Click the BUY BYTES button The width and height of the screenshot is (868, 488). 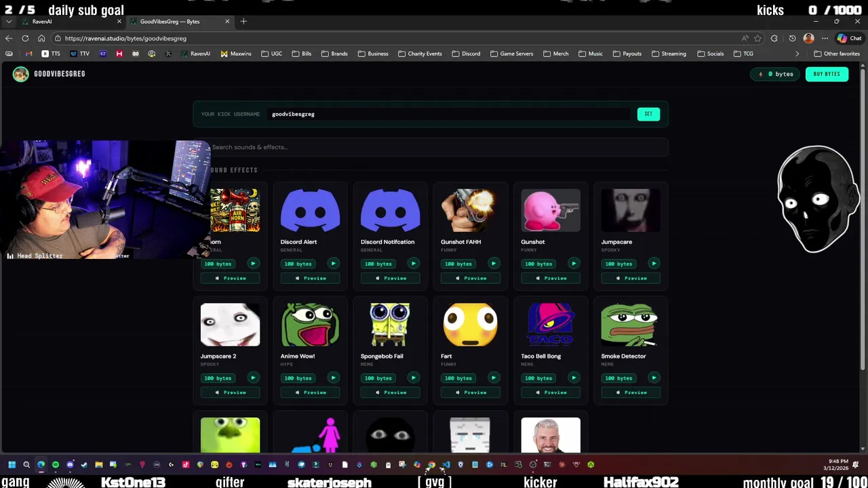[x=827, y=74]
